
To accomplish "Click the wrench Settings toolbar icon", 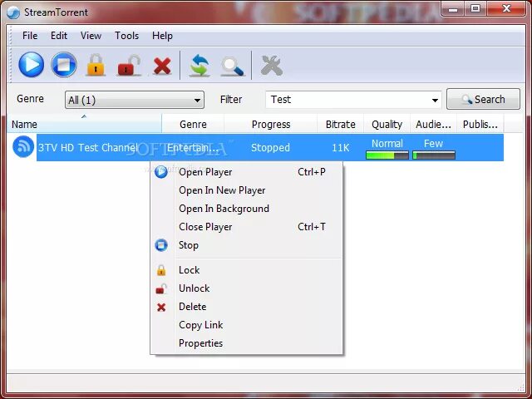I will pos(272,66).
